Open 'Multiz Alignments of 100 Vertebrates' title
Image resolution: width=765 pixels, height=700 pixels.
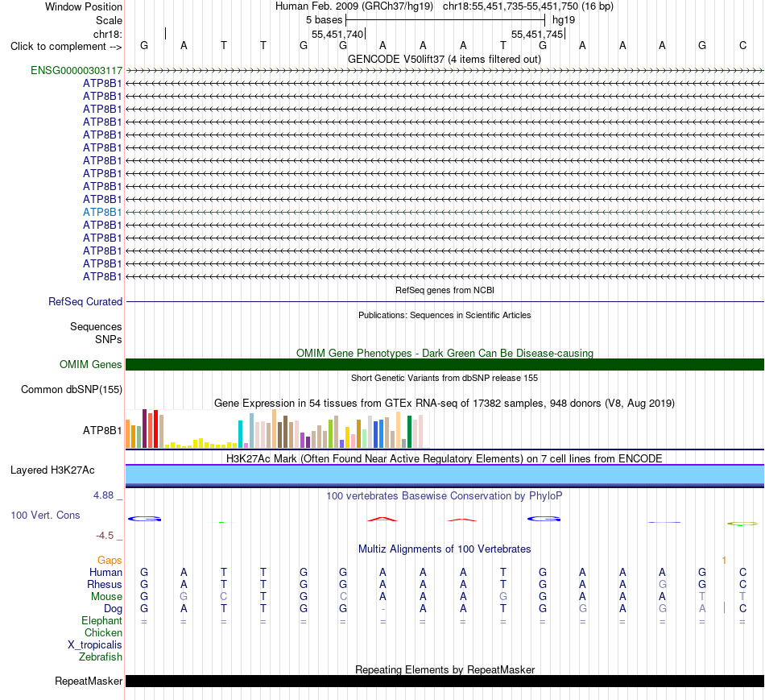tap(445, 549)
